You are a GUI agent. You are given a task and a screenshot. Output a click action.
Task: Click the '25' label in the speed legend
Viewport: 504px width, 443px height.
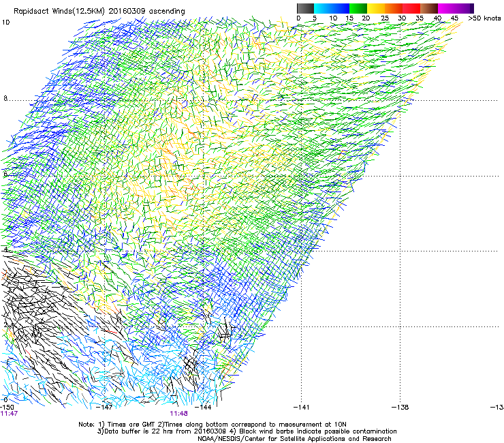385,18
